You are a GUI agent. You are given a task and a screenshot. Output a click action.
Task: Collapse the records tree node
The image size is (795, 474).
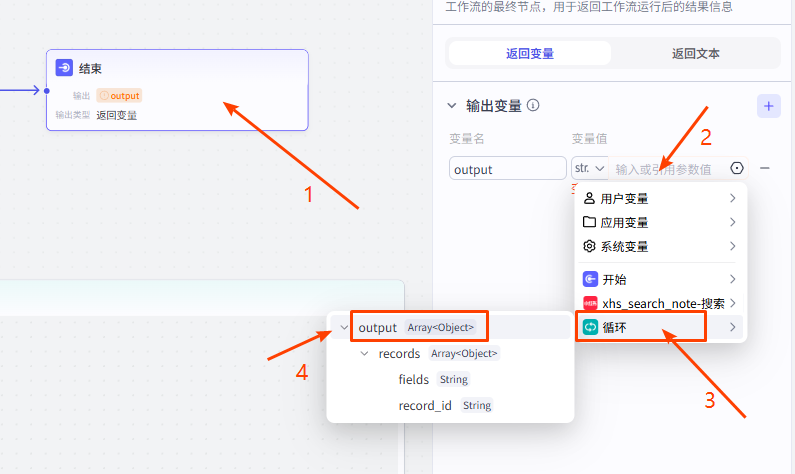[365, 353]
